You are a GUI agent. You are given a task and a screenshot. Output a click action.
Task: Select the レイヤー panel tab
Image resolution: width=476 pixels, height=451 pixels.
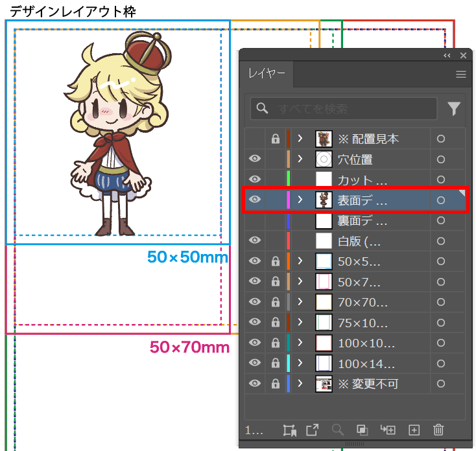(267, 75)
